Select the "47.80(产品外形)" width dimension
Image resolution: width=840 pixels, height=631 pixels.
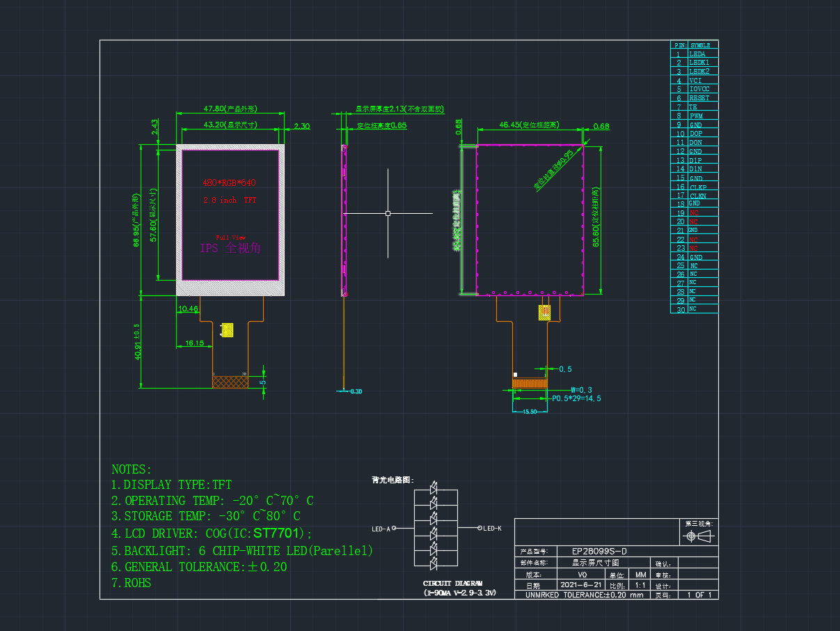[230, 109]
